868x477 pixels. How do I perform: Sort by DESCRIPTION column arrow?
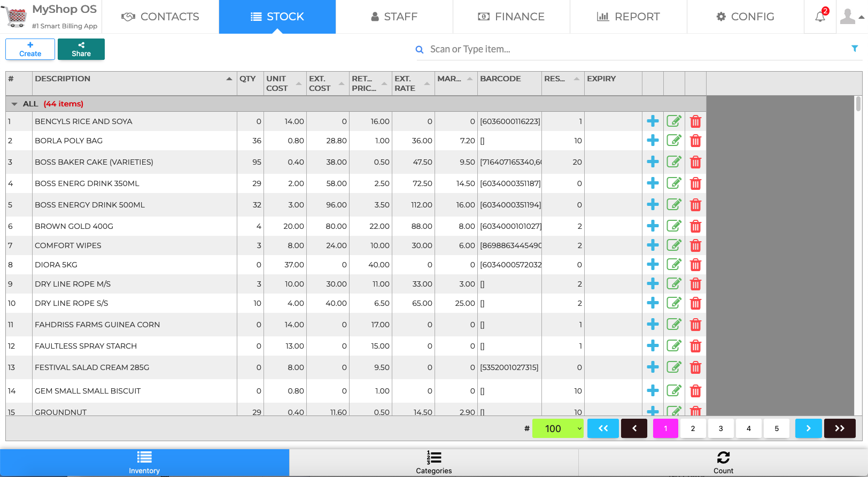tap(229, 79)
